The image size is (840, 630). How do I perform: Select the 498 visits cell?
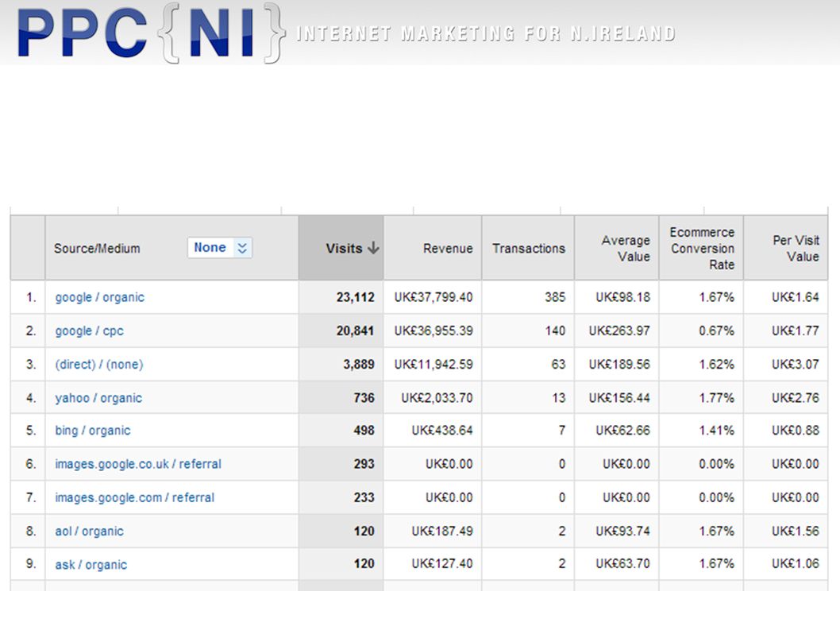point(341,431)
